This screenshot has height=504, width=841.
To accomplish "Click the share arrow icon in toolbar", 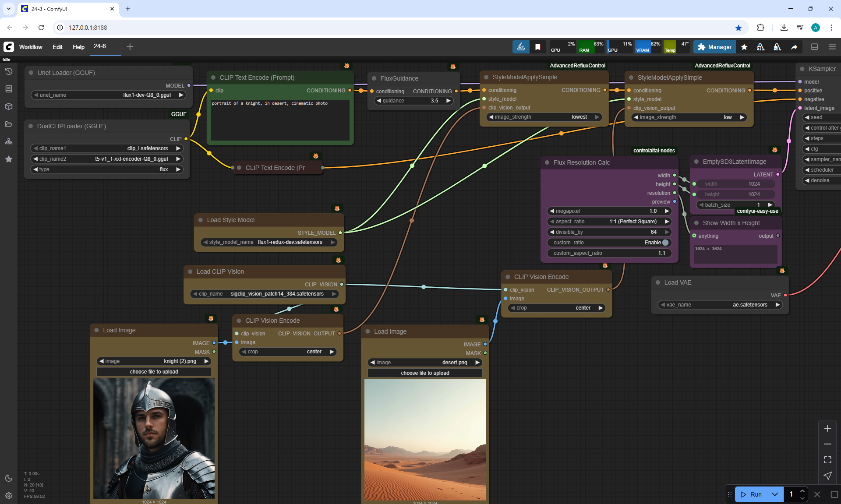I will click(794, 47).
